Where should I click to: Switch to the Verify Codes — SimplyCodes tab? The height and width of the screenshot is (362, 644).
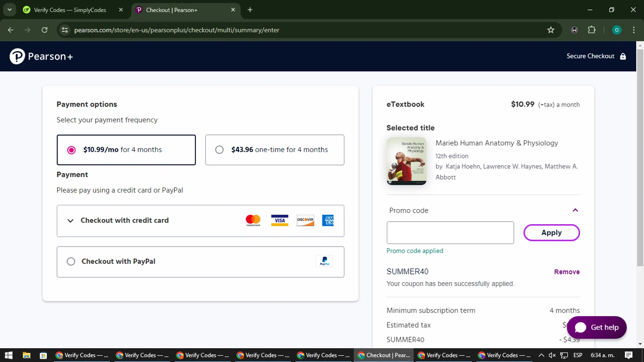[73, 10]
